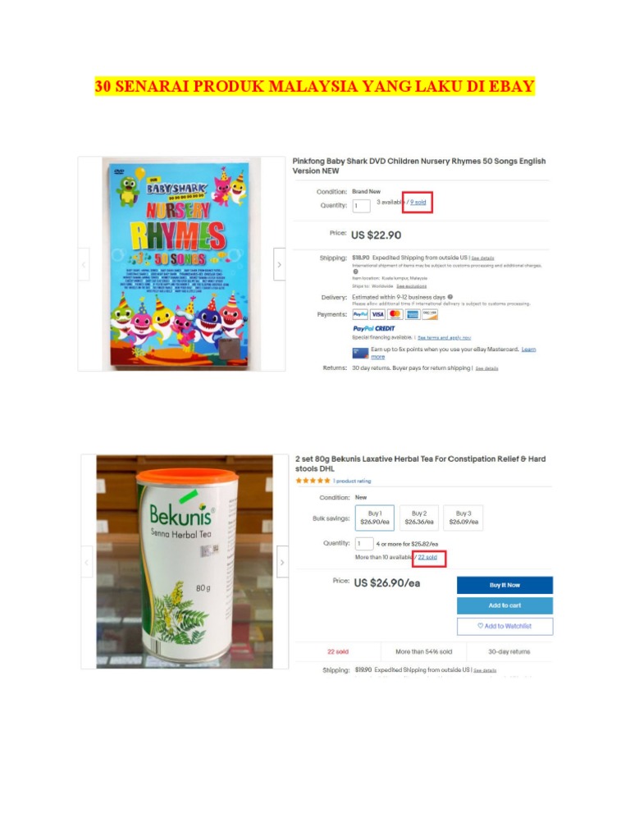630x840 pixels.
Task: Select the Buy 1 bulk savings option
Action: (x=374, y=518)
